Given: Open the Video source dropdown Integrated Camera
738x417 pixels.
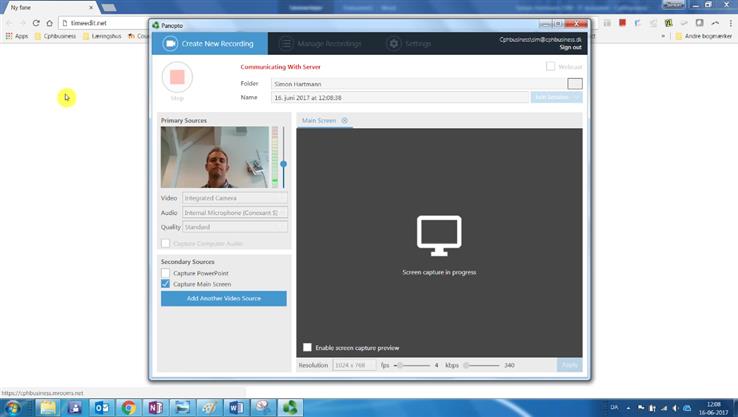Looking at the screenshot, I should click(235, 198).
